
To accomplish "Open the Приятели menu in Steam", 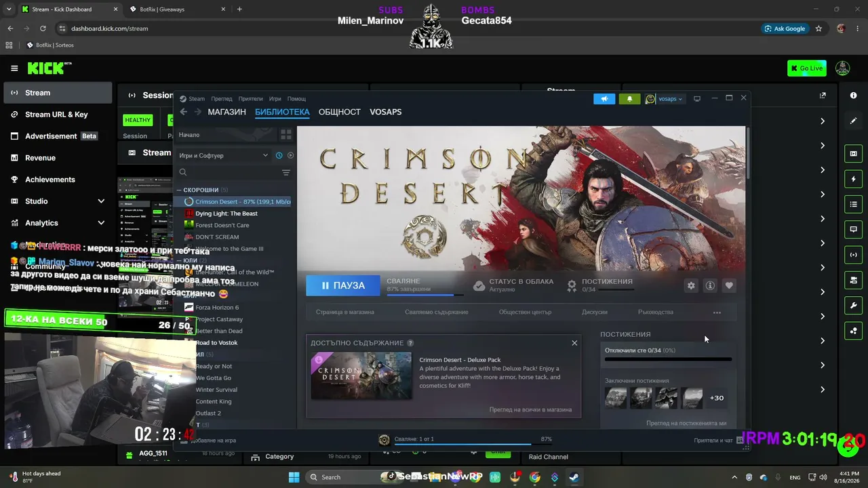I will [x=250, y=99].
